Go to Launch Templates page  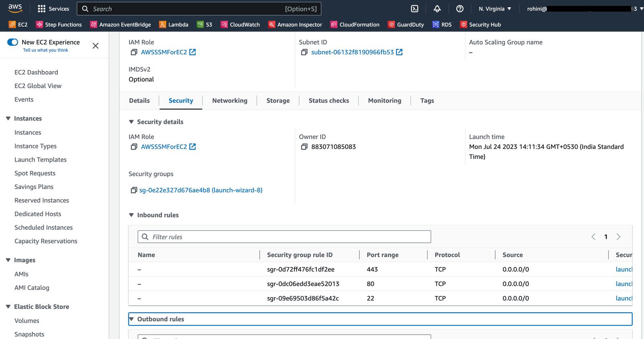41,160
